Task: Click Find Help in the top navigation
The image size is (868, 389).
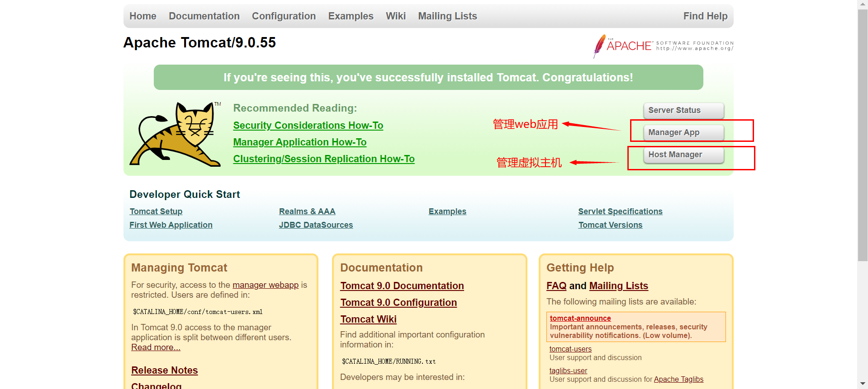Action: [705, 16]
